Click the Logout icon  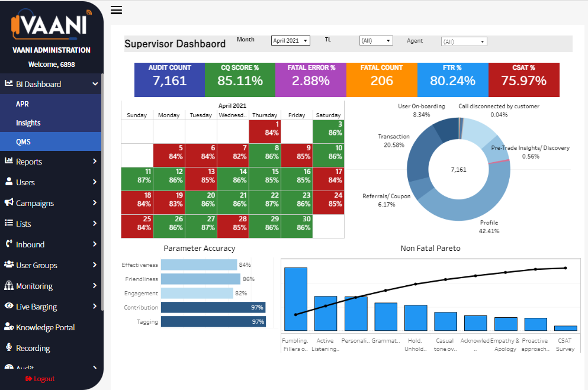(x=28, y=379)
